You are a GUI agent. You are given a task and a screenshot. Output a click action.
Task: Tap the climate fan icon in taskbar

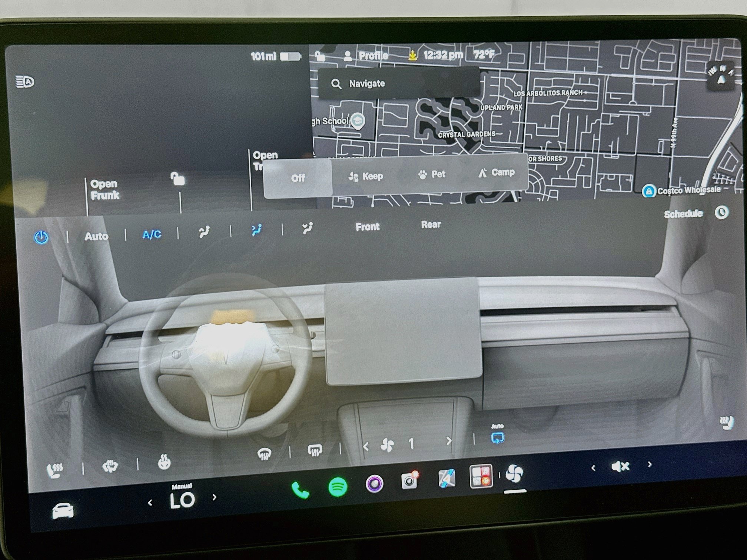pos(514,473)
